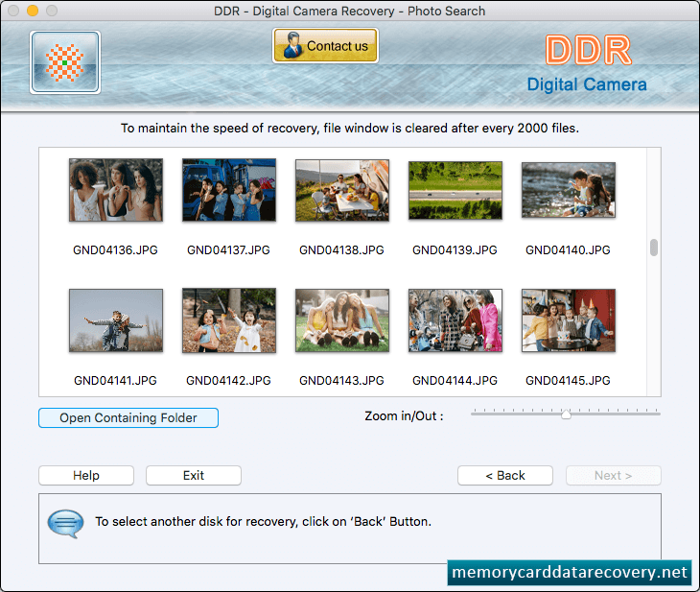Click the file name GND04144.JPG
This screenshot has width=700, height=592.
(455, 381)
